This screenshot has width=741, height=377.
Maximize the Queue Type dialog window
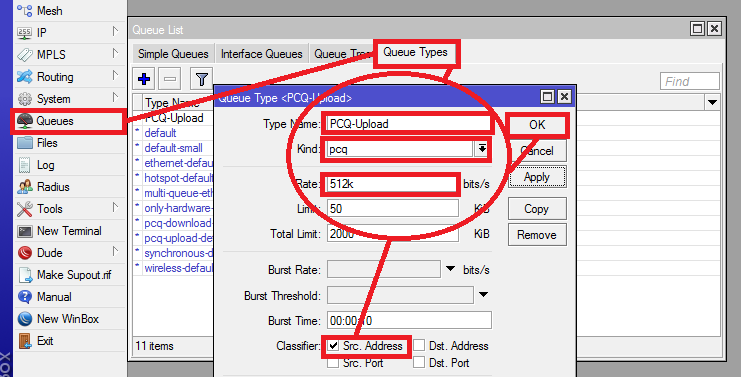(x=547, y=97)
